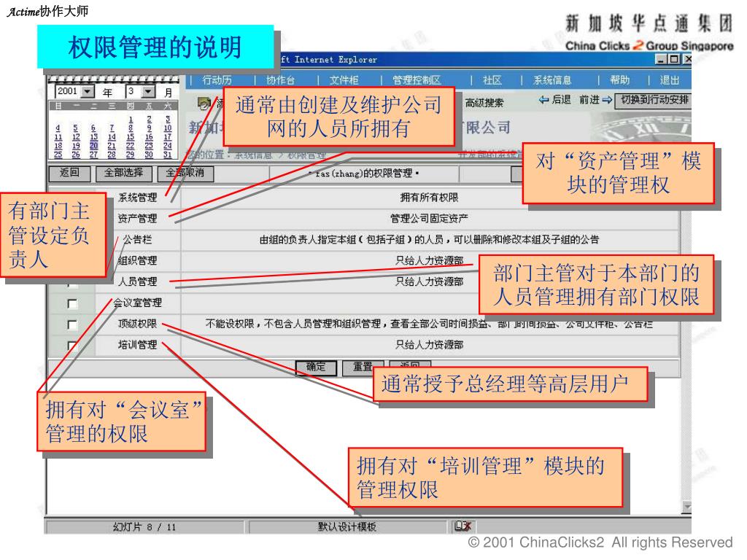Click the 系统管理 row label

(x=137, y=198)
